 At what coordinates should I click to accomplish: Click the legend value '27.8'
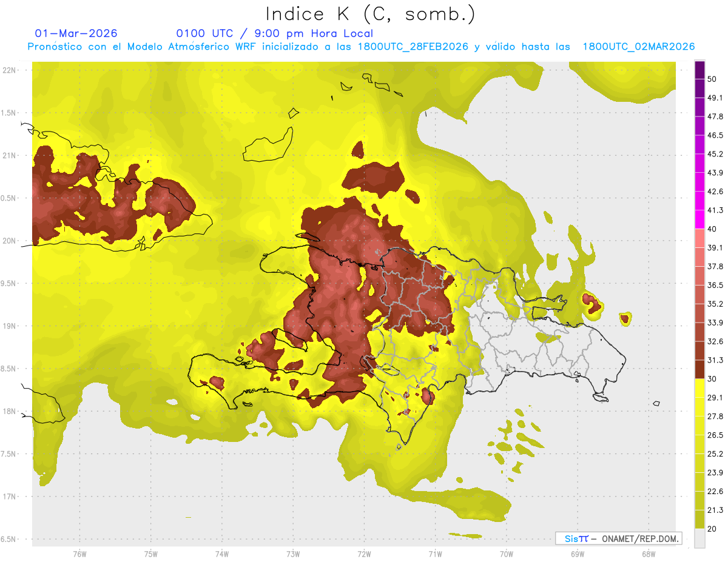coord(715,416)
